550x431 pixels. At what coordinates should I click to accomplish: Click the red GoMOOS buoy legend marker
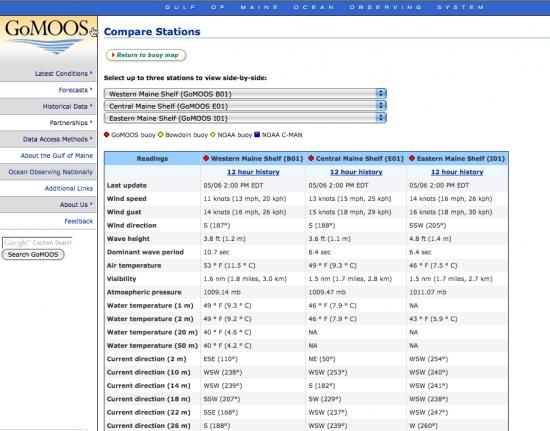point(107,134)
